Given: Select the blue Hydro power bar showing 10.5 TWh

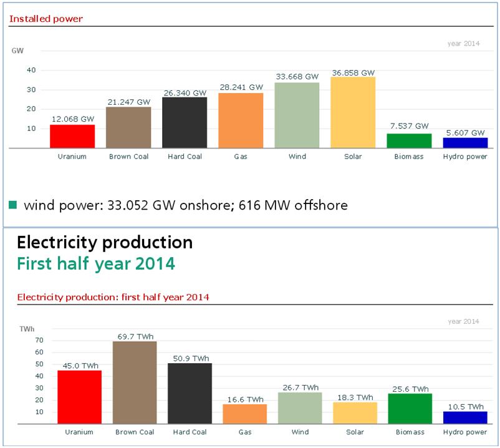Looking at the screenshot, I should pyautogui.click(x=464, y=417).
